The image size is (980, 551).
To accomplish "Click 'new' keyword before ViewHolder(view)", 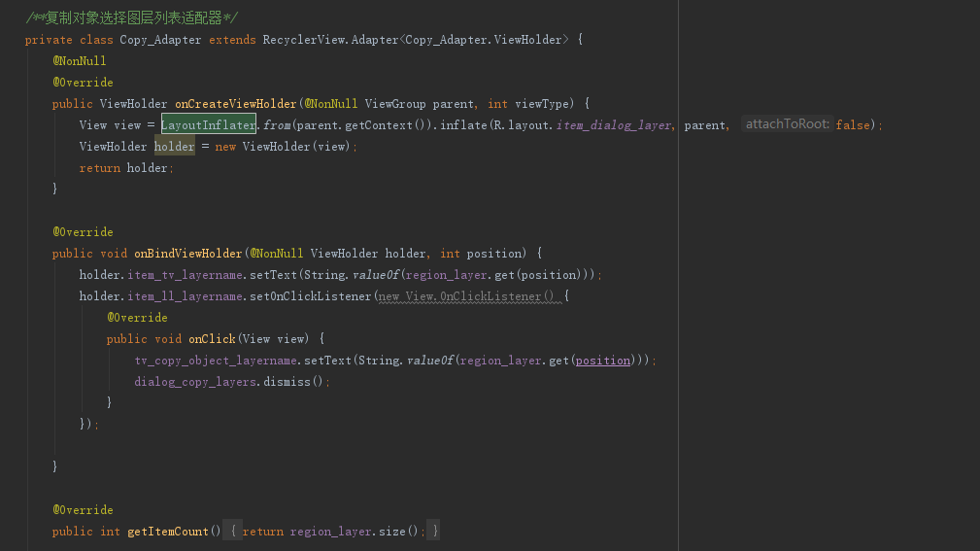I will point(225,147).
